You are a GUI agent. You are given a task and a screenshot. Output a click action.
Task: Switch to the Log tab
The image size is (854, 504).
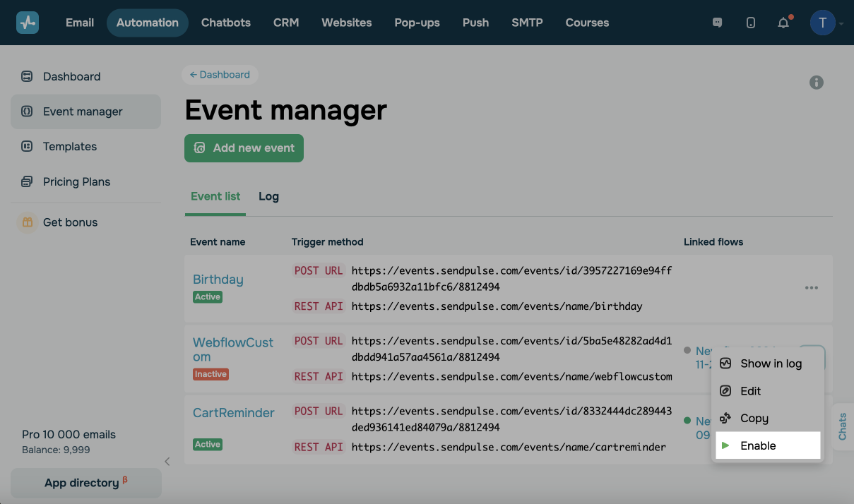[x=268, y=197]
